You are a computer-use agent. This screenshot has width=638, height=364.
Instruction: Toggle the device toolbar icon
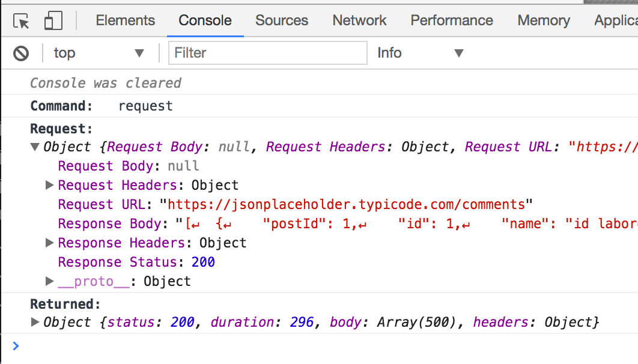coord(53,20)
